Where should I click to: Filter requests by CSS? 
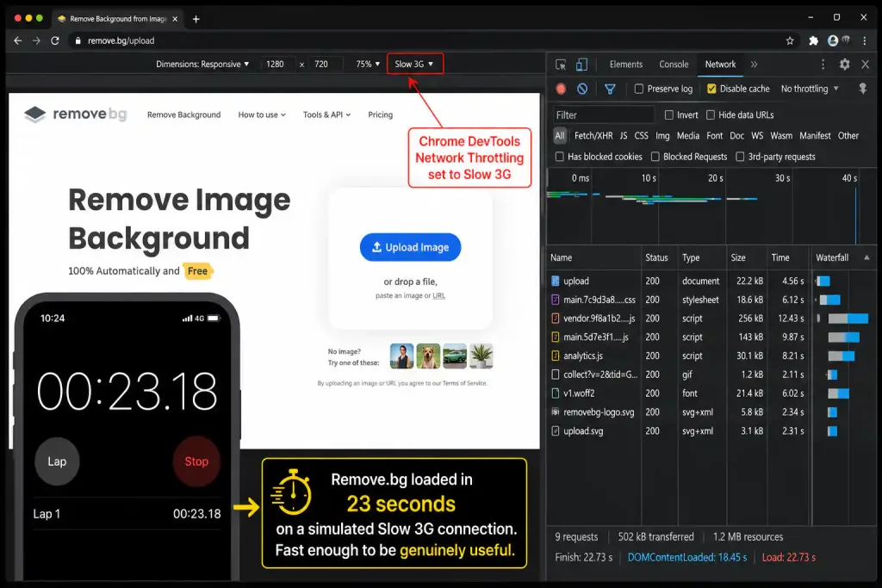tap(641, 135)
